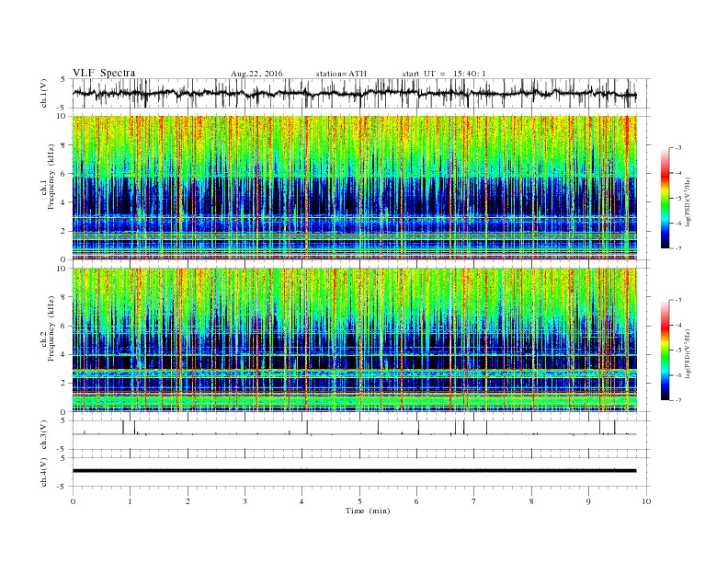Click the thick ch.4 signal band

(x=354, y=471)
